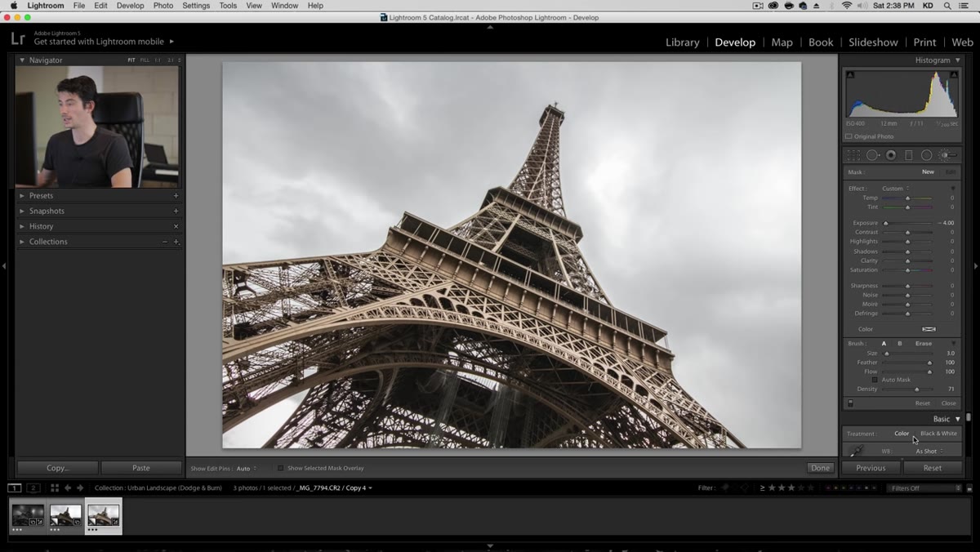Image resolution: width=980 pixels, height=552 pixels.
Task: Set treatment to Black & White
Action: (938, 434)
